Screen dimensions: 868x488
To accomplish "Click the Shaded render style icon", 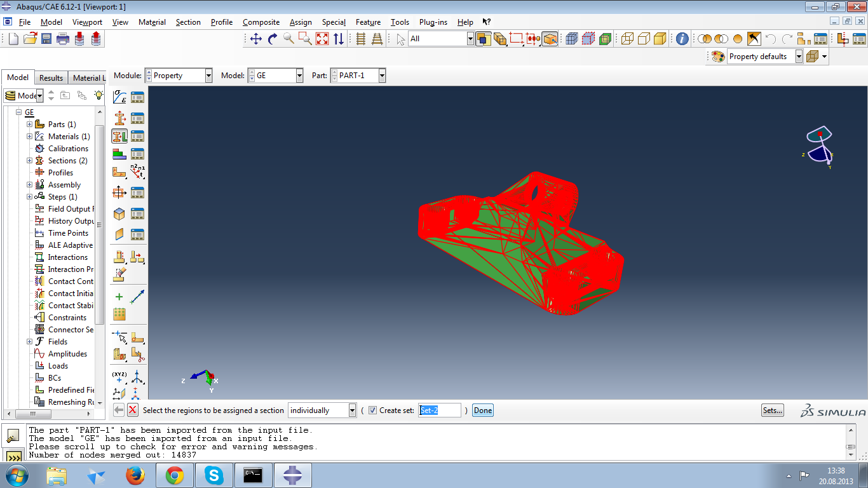I will tap(660, 39).
